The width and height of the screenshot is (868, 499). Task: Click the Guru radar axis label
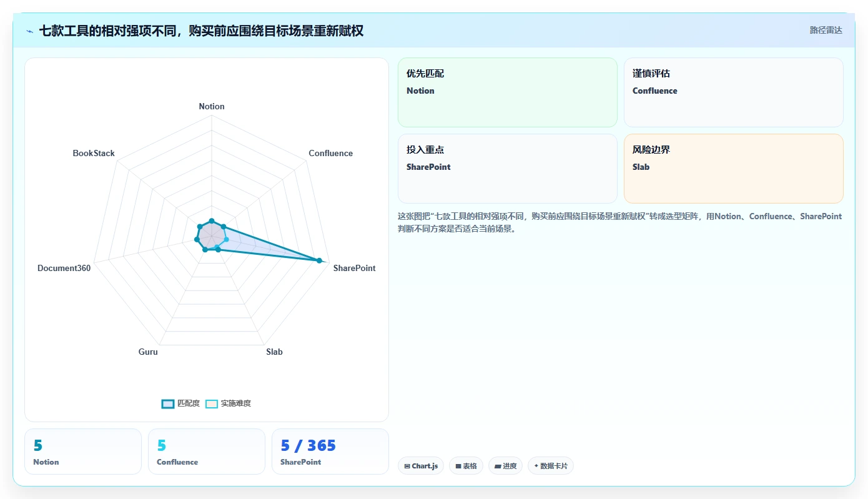[148, 352]
